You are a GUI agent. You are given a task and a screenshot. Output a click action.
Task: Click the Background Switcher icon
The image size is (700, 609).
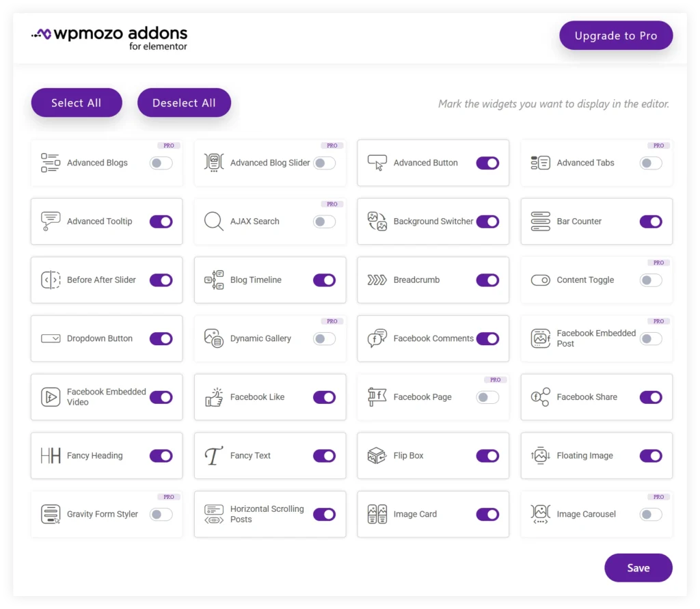pos(377,221)
